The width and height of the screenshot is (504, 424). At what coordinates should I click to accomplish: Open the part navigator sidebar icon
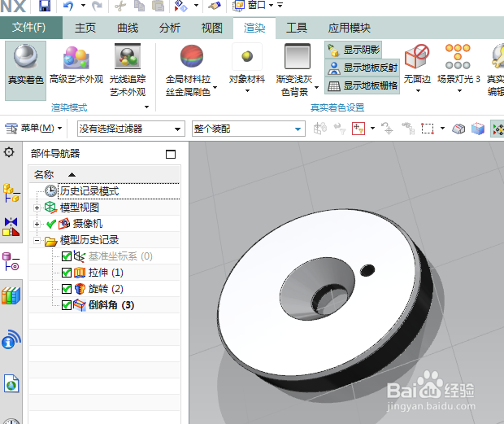(11, 261)
